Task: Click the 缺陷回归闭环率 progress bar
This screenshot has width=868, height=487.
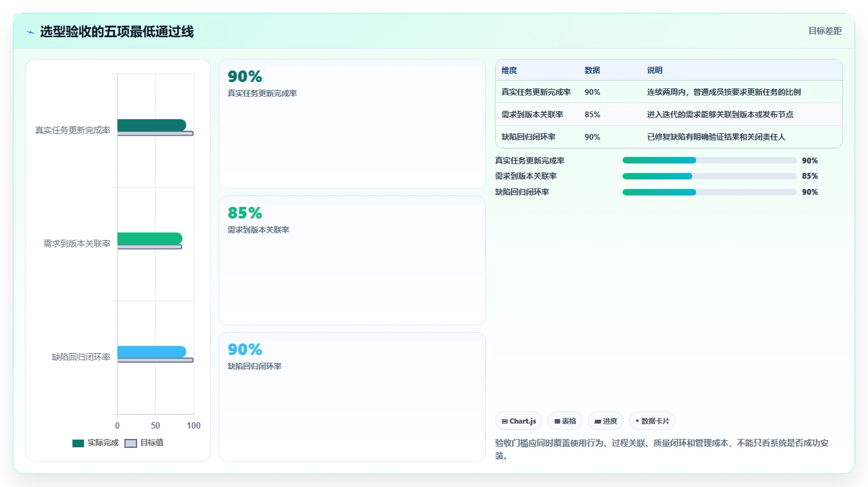Action: [x=709, y=192]
